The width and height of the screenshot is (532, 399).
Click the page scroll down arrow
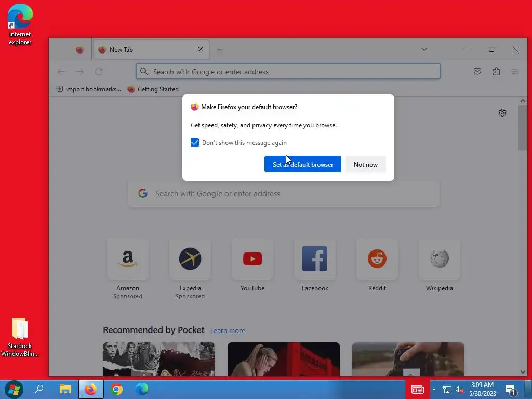pos(523,372)
